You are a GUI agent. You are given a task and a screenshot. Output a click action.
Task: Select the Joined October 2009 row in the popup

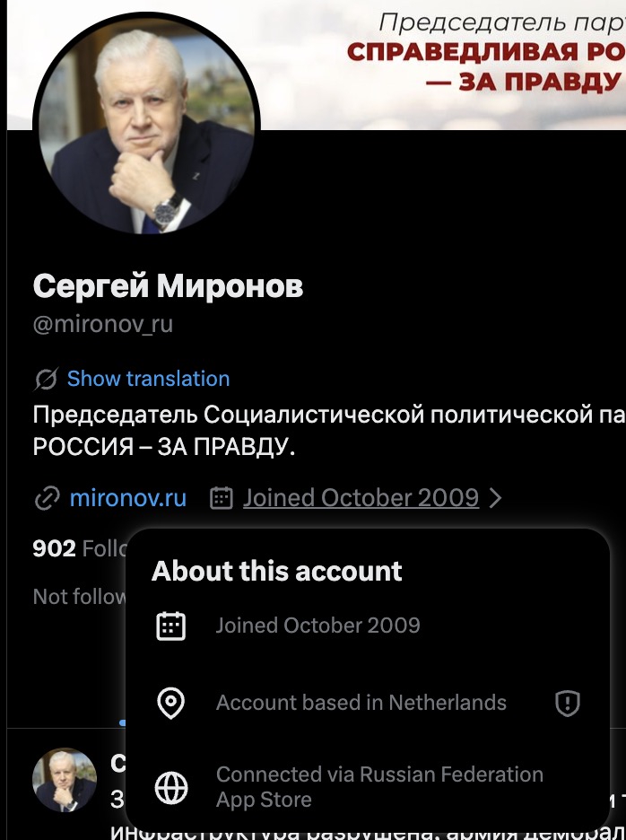pos(317,626)
